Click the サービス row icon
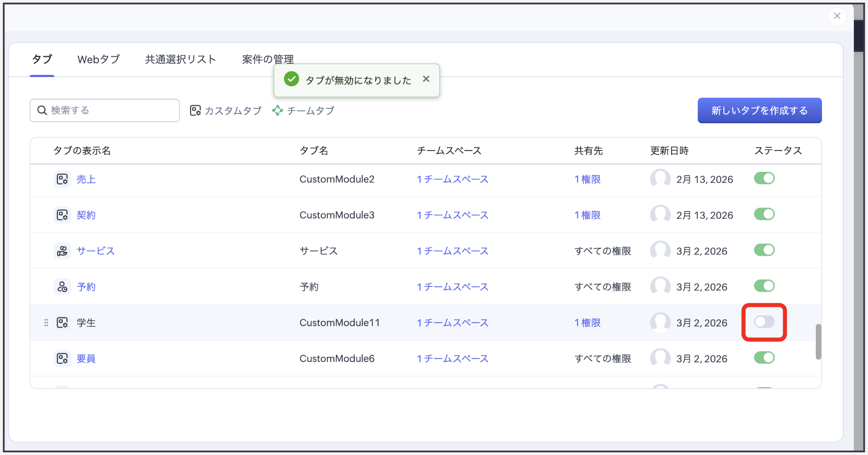 62,251
